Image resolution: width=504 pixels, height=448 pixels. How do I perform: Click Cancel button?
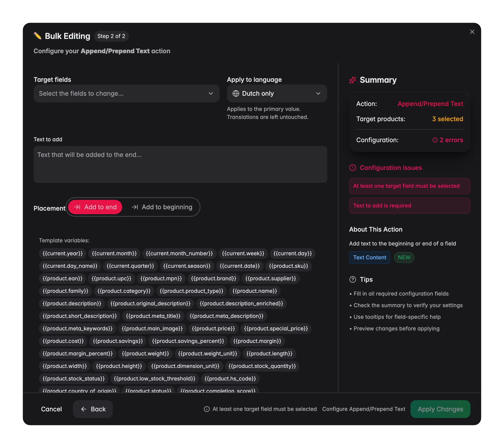tap(51, 409)
